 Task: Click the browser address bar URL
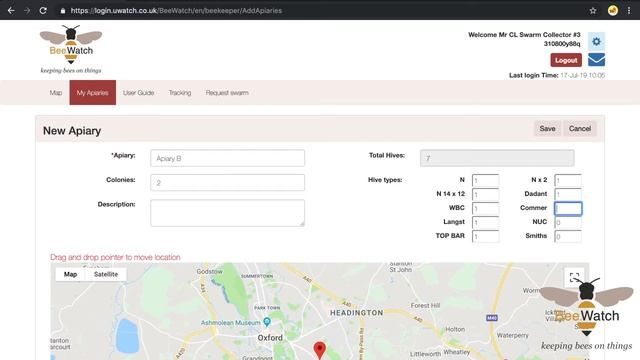(x=176, y=11)
